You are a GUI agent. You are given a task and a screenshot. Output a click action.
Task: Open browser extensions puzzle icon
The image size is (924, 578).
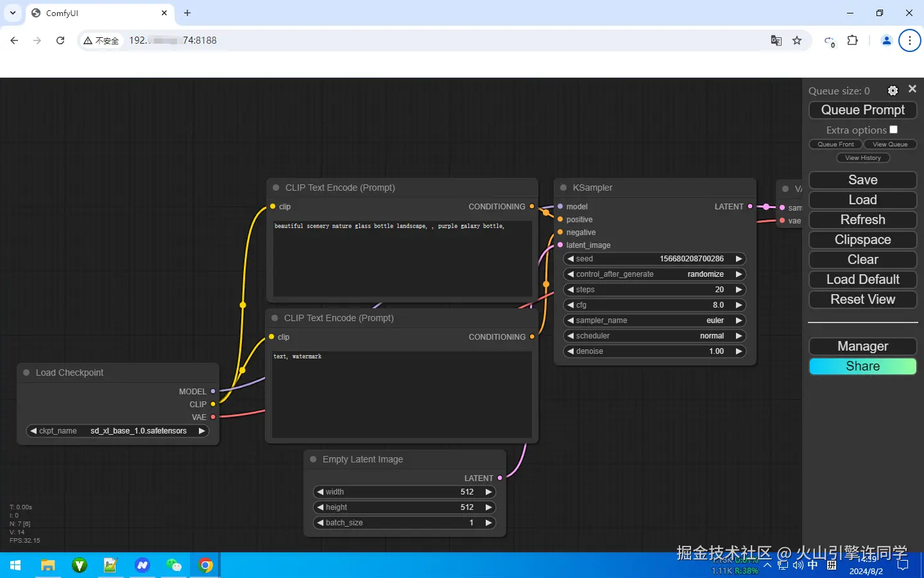[x=852, y=40]
